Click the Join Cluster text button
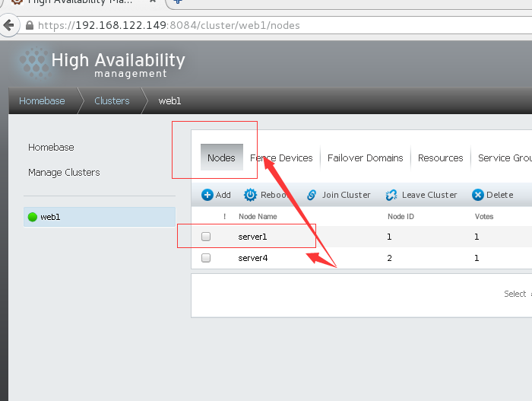532x401 pixels. point(346,195)
